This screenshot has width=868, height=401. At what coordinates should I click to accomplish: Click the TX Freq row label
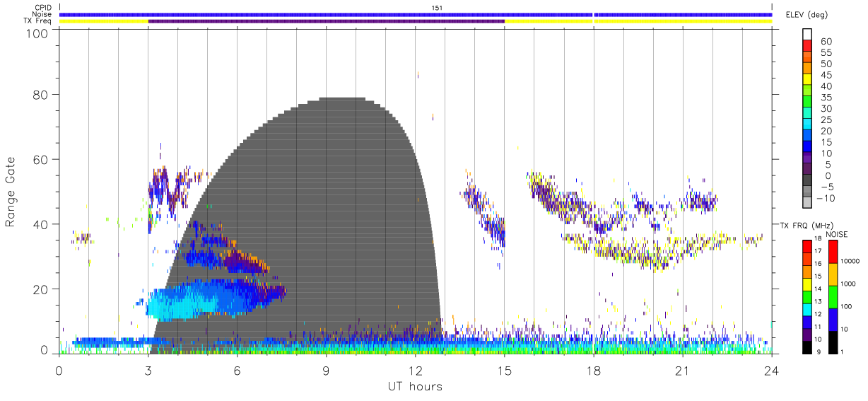37,21
